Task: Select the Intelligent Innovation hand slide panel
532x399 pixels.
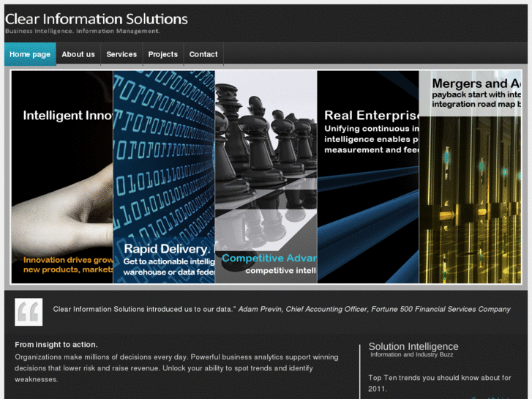Action: pyautogui.click(x=62, y=177)
